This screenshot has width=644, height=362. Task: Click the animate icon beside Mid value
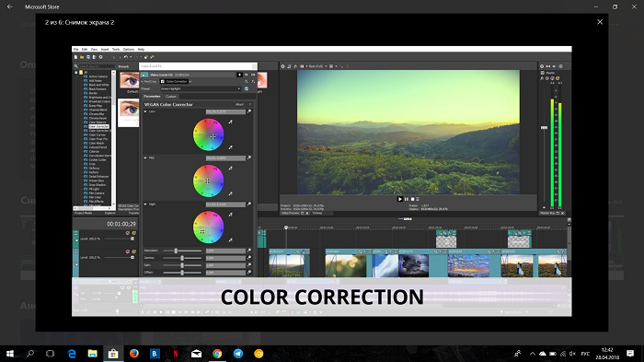pyautogui.click(x=249, y=158)
